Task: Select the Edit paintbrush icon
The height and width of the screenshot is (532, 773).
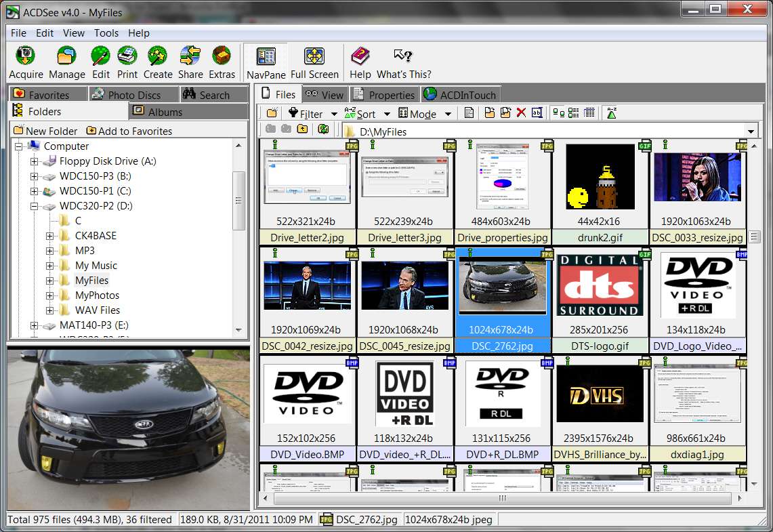Action: point(100,56)
